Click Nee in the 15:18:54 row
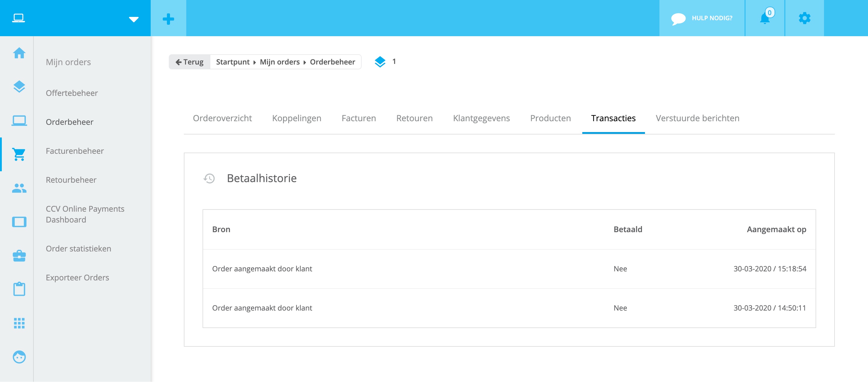 click(x=620, y=269)
